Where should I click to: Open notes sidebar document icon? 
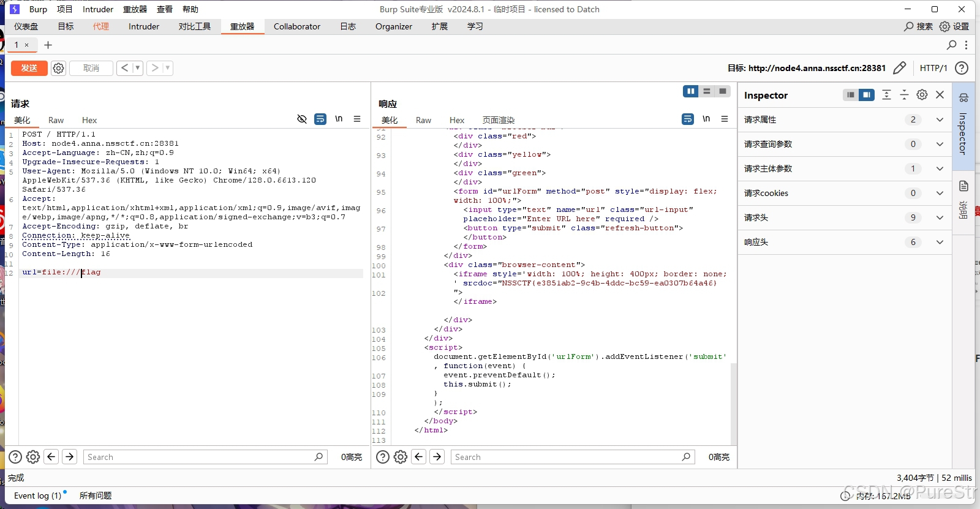(x=963, y=186)
